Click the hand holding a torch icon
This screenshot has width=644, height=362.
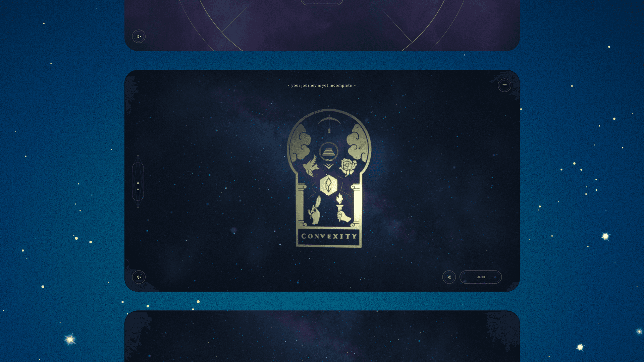pos(342,209)
